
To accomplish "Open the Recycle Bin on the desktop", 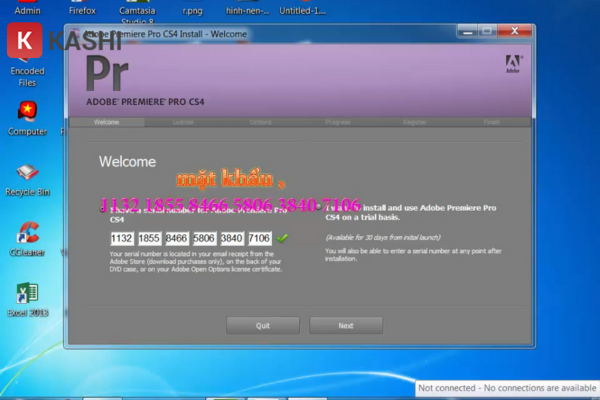I will point(28,172).
